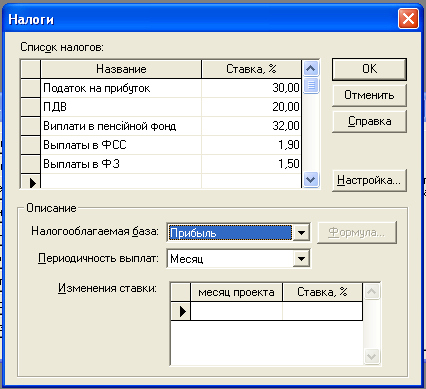Click row selector beside Выплаты в ФСС
Image resolution: width=426 pixels, height=389 pixels.
pyautogui.click(x=30, y=145)
